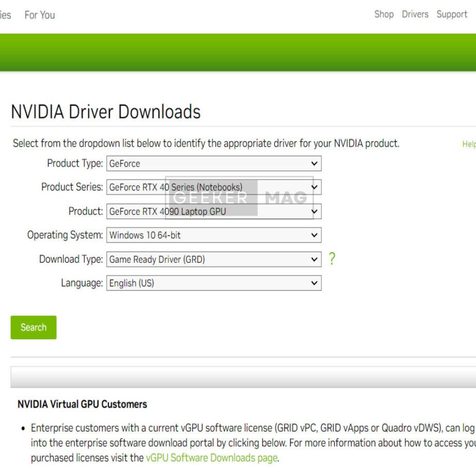Open the Operating System dropdown
The height and width of the screenshot is (476, 476).
tap(214, 235)
